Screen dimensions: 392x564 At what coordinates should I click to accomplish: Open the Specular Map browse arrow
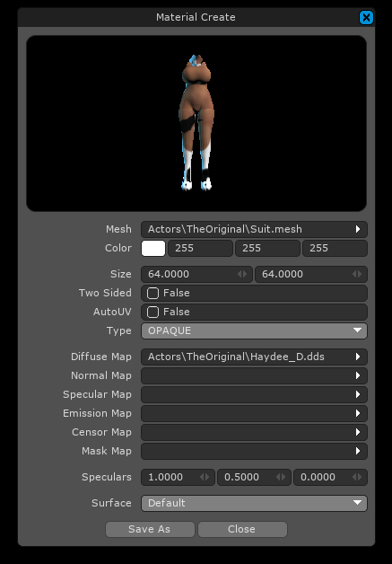(358, 394)
